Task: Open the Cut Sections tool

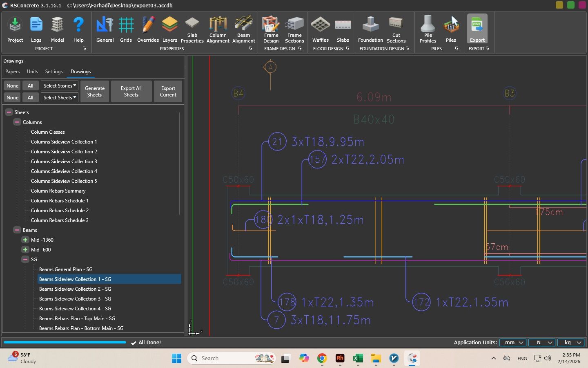Action: [396, 29]
